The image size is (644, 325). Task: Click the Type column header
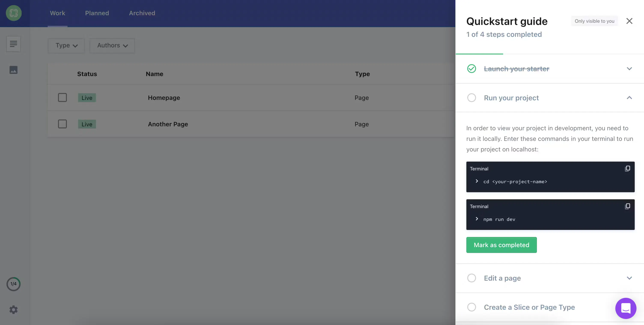click(362, 74)
